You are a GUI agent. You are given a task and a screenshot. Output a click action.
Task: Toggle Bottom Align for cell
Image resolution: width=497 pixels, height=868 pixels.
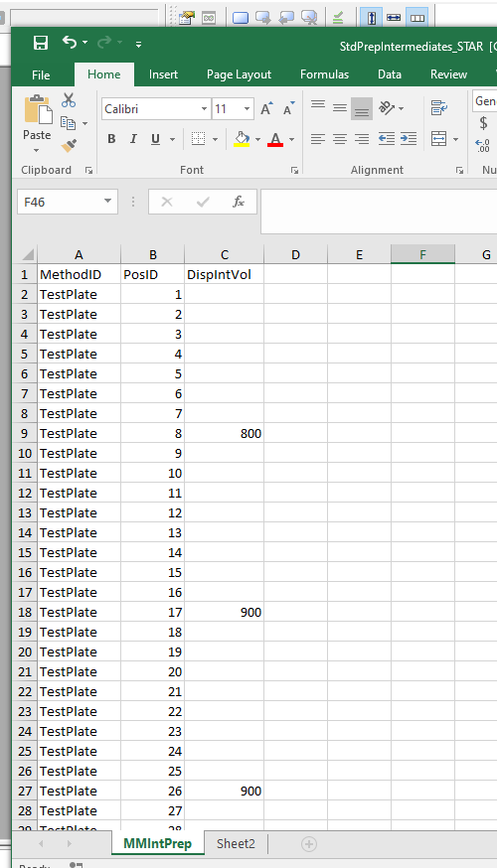point(361,108)
